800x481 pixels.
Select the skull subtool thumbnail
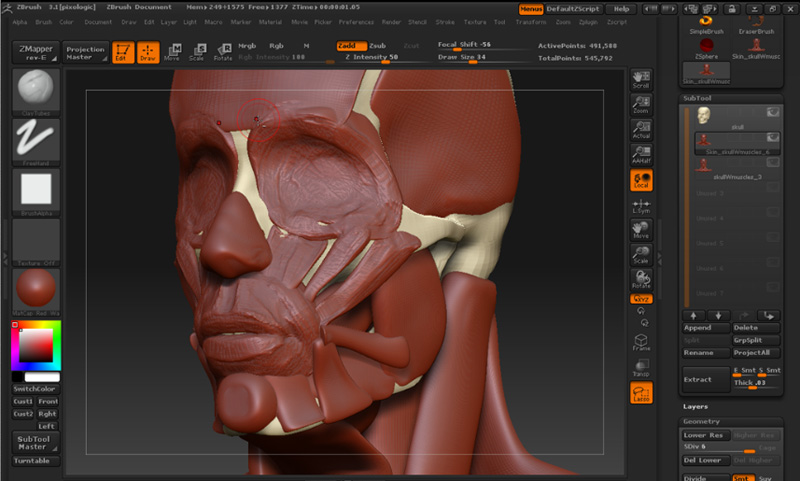[x=704, y=115]
